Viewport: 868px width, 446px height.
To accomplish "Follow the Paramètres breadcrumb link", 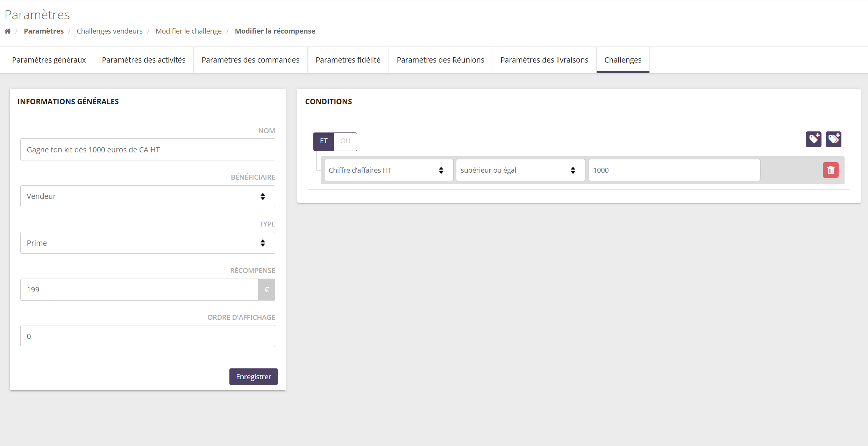I will pyautogui.click(x=44, y=31).
